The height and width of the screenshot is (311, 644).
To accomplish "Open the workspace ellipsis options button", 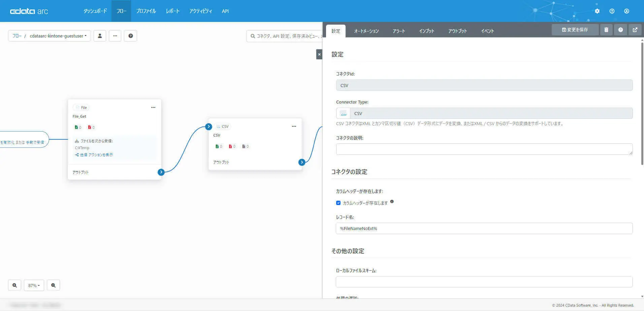I will coord(115,36).
